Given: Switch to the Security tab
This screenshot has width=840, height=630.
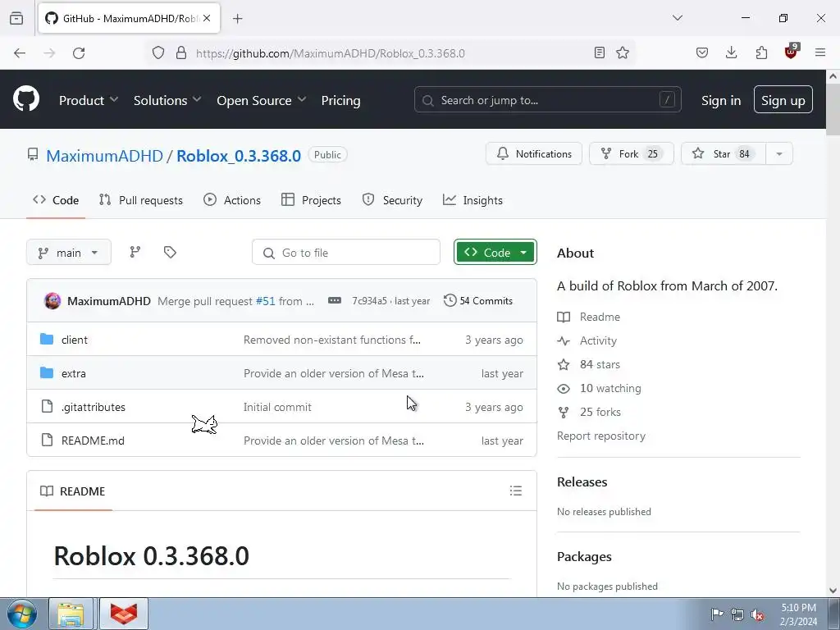Looking at the screenshot, I should click(392, 200).
